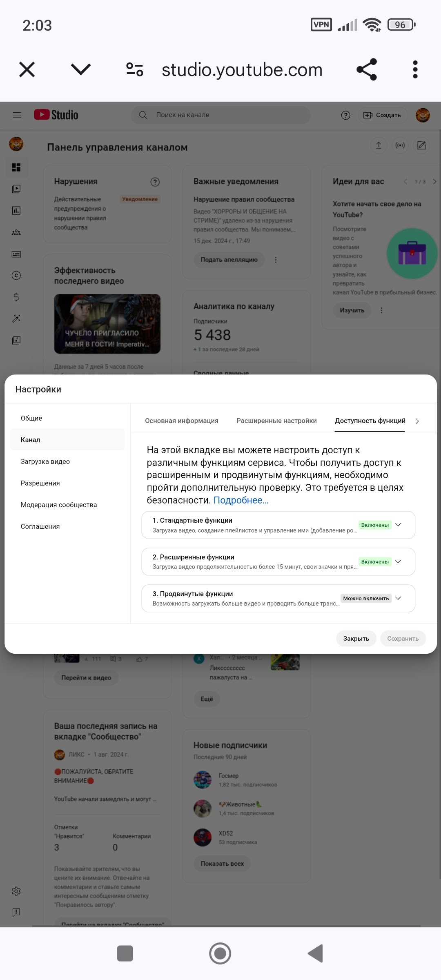Open the share icon in browser bar
Image resolution: width=441 pixels, height=980 pixels.
[x=366, y=69]
